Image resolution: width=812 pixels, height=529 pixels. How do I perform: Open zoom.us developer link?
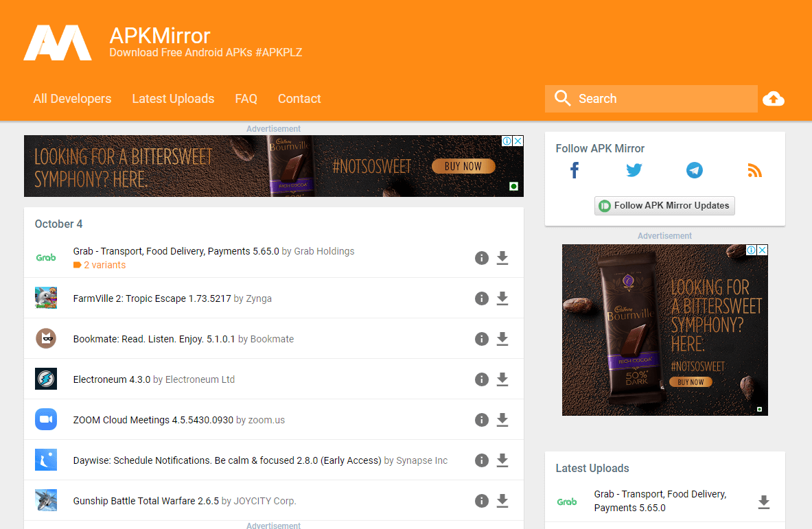click(266, 420)
